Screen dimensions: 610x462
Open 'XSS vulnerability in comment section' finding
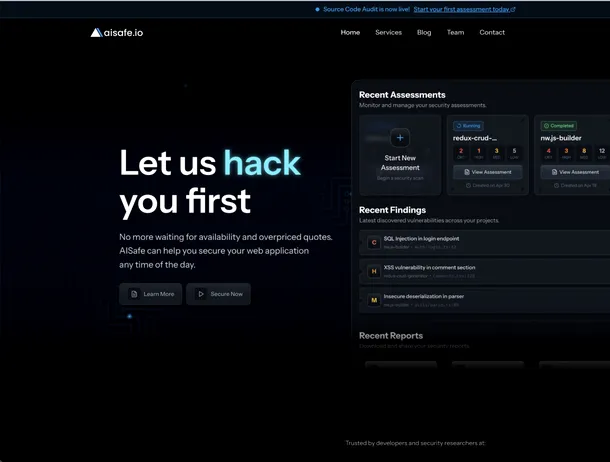click(x=429, y=268)
